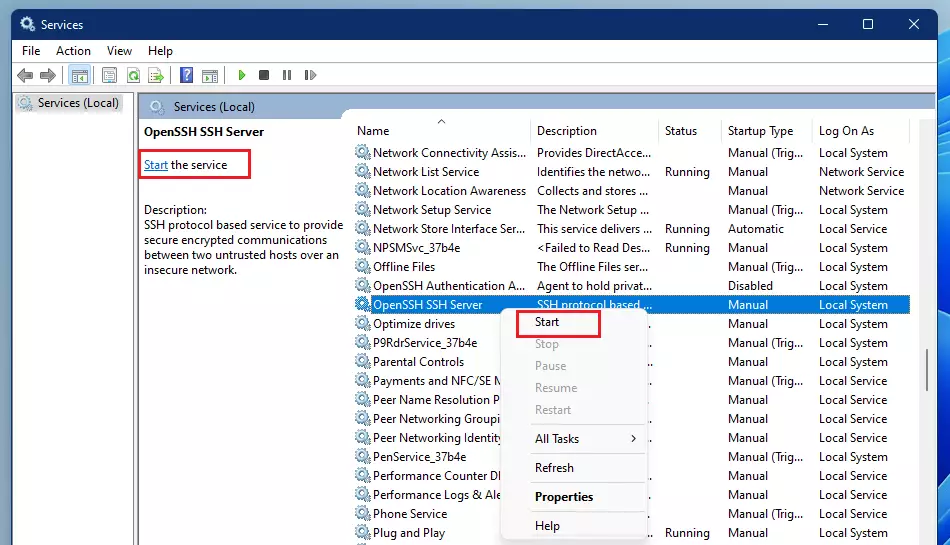Image resolution: width=950 pixels, height=545 pixels.
Task: Maximize the Services window
Action: (868, 24)
